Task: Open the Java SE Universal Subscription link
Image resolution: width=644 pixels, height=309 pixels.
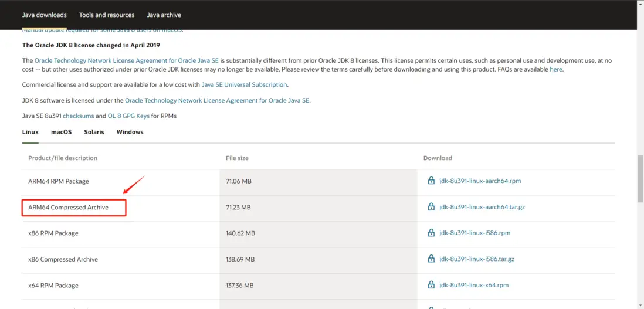Action: click(x=244, y=85)
